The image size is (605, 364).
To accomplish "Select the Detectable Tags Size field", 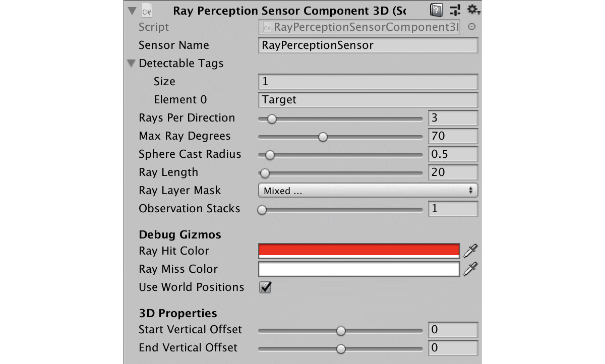I will (x=368, y=81).
